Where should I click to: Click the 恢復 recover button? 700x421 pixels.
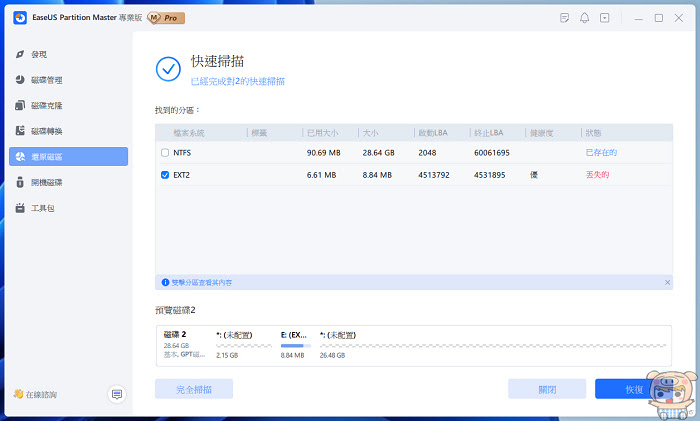(x=633, y=389)
